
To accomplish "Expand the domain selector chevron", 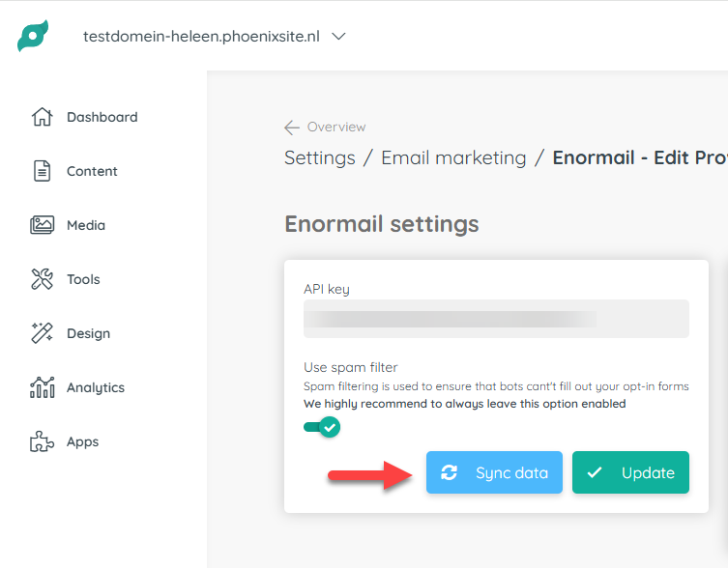I will click(x=339, y=36).
